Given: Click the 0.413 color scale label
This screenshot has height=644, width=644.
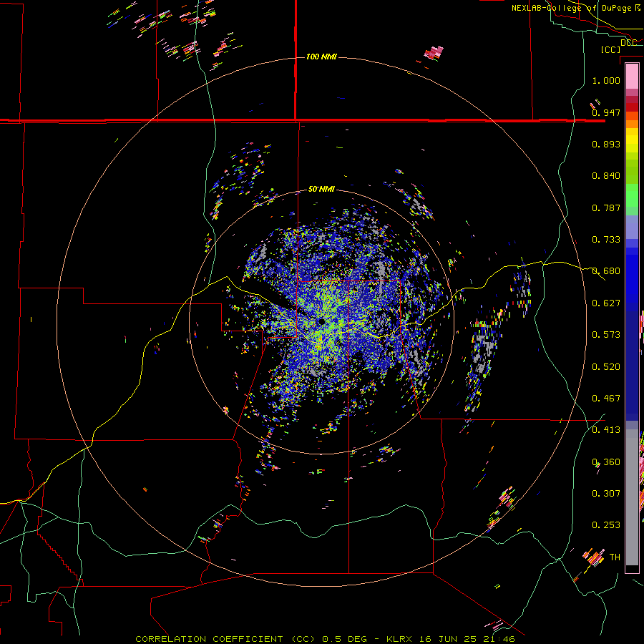Looking at the screenshot, I should (x=606, y=430).
